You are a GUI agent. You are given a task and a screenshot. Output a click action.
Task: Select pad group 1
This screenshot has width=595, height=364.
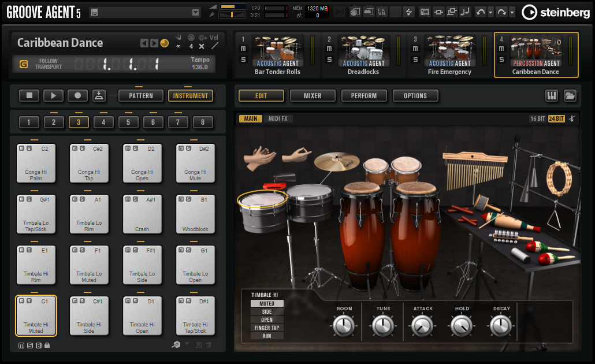tap(29, 122)
